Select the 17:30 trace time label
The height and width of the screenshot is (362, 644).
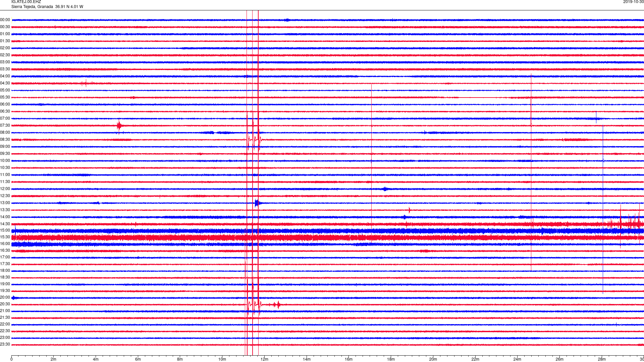[x=5, y=264]
